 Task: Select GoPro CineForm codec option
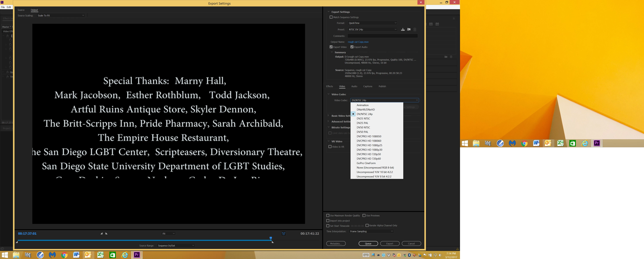point(366,163)
